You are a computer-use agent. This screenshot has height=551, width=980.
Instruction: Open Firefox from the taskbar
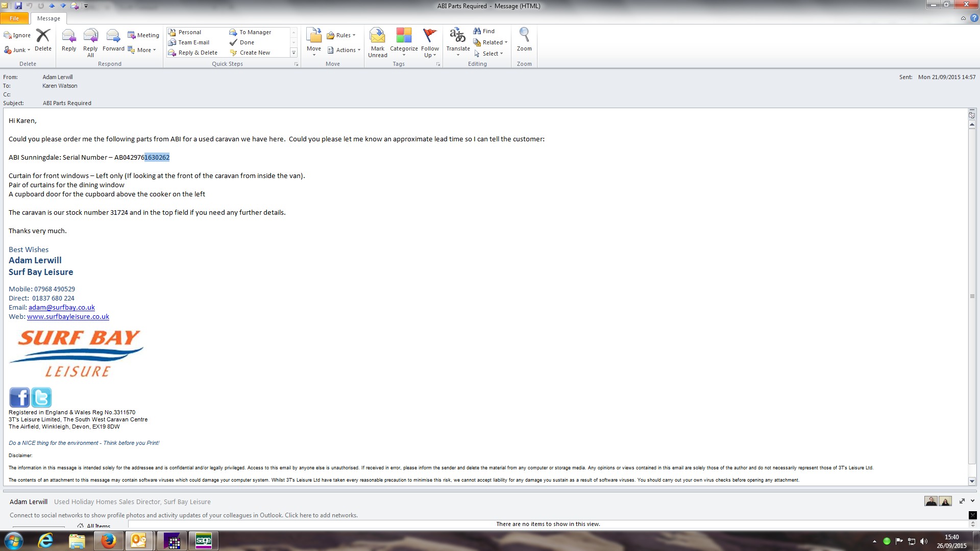pyautogui.click(x=108, y=540)
